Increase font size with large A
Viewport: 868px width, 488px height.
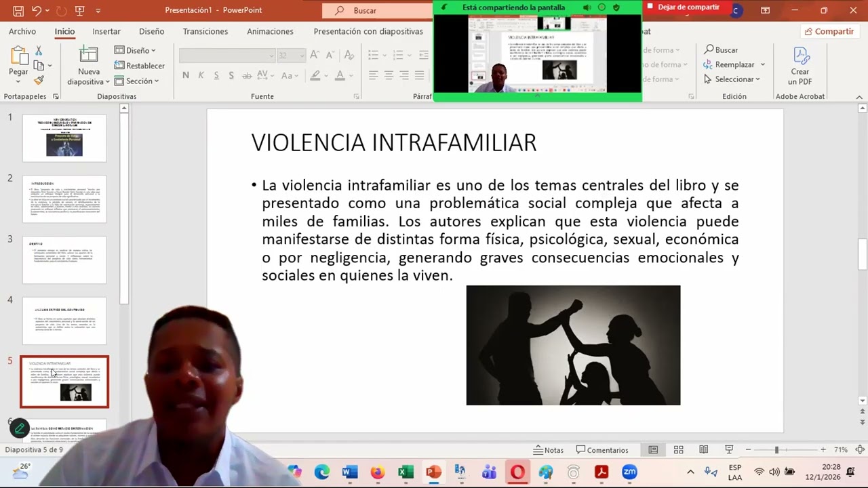315,55
